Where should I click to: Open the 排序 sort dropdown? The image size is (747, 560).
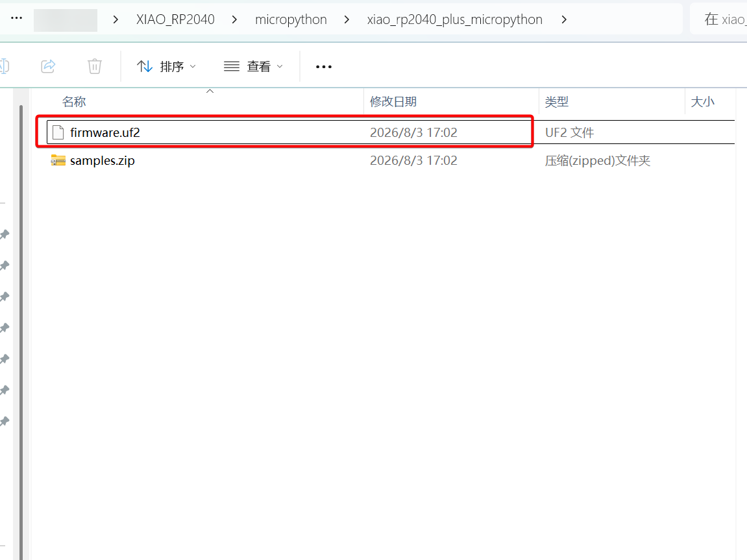166,66
